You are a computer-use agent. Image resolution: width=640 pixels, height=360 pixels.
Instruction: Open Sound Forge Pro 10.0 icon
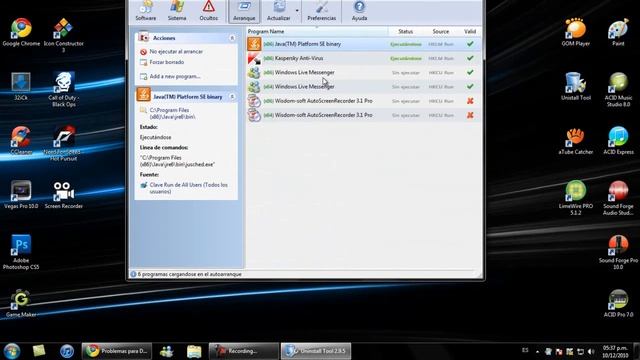(618, 252)
